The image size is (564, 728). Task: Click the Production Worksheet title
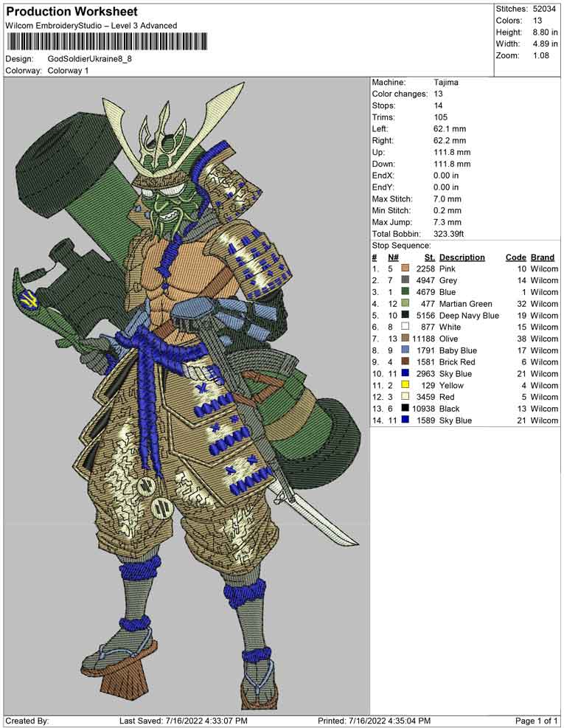(x=72, y=12)
